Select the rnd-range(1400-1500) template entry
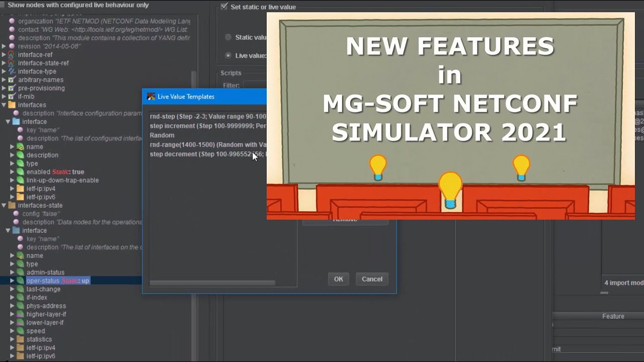 [x=208, y=144]
